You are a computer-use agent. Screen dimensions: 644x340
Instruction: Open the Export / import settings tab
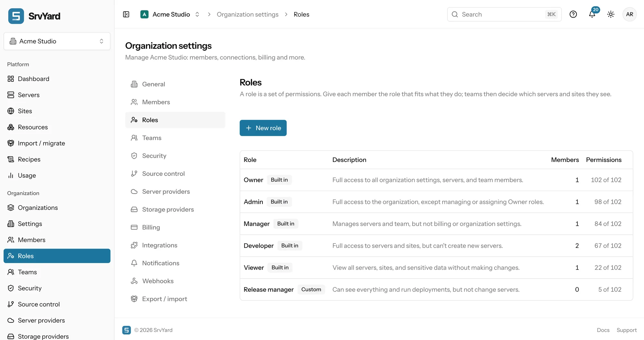click(x=175, y=299)
